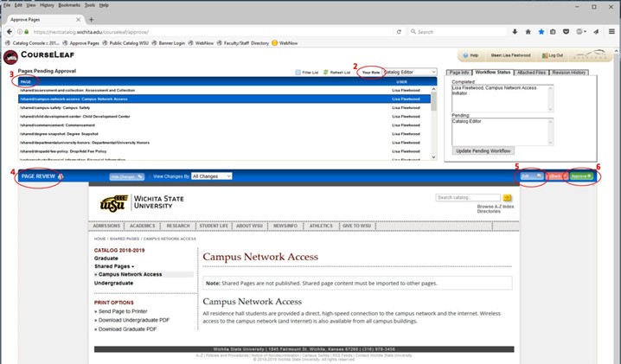The image size is (621, 364).
Task: Click the Hide Changes button
Action: pyautogui.click(x=127, y=176)
